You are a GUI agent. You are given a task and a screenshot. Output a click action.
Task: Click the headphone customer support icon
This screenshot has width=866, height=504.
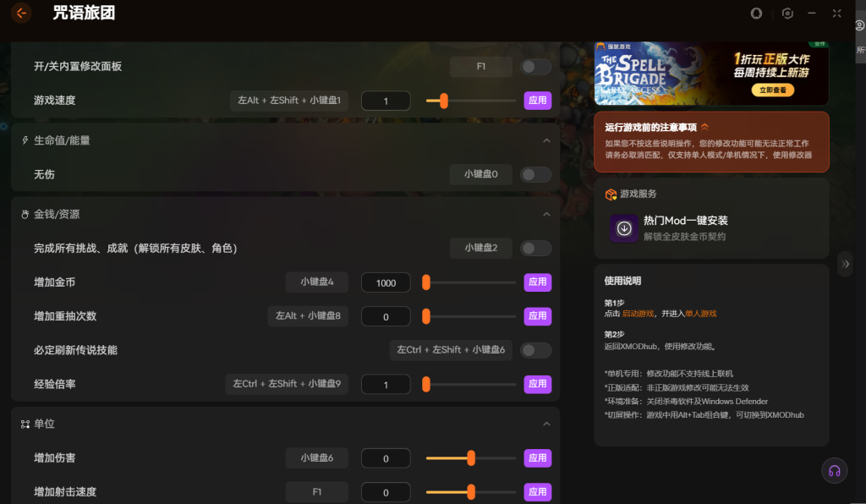coord(835,471)
